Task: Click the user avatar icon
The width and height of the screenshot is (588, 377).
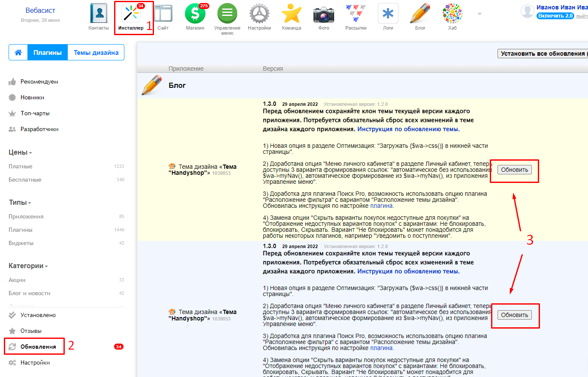Action: point(527,12)
